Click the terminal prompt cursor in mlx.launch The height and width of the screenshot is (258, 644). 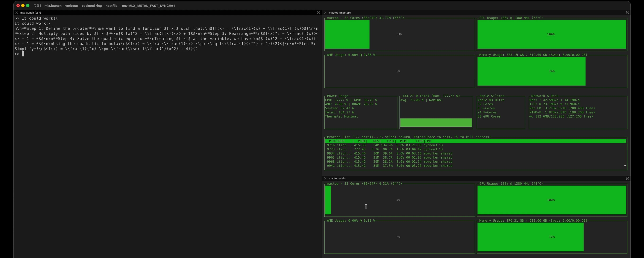[x=23, y=54]
